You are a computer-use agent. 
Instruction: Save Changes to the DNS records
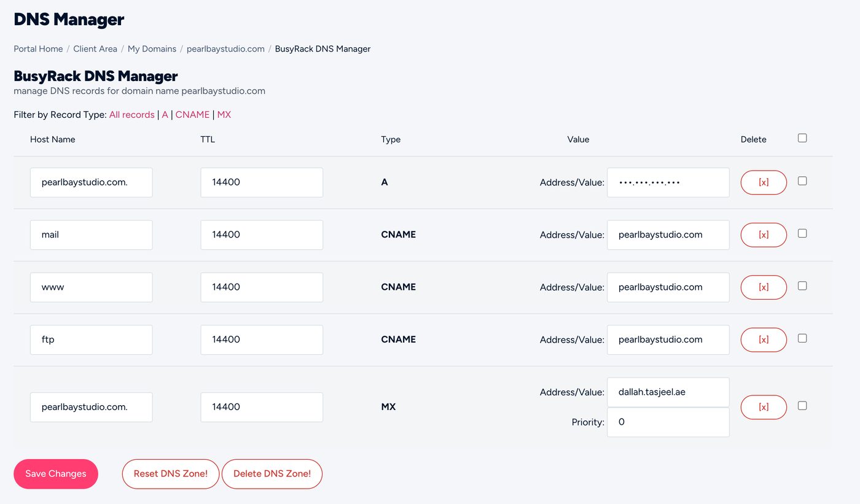tap(56, 474)
